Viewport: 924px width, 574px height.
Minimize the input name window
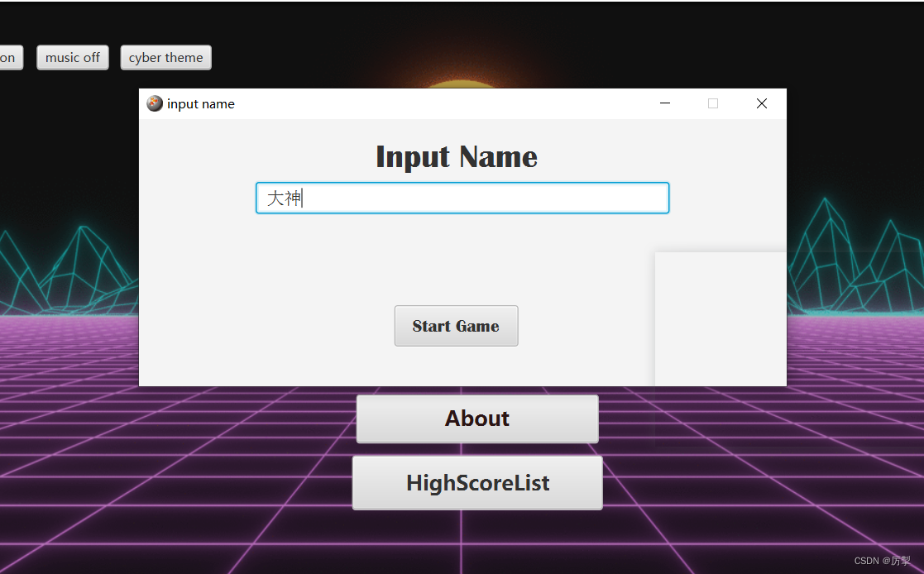[x=665, y=103]
